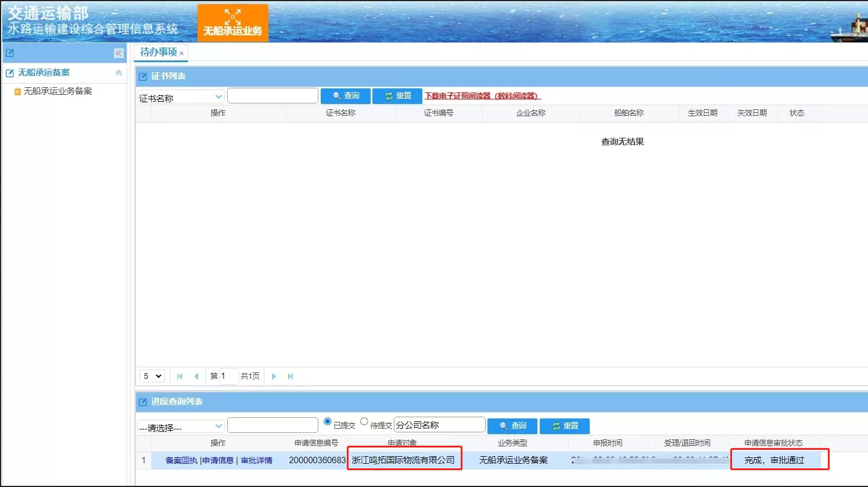Go to first page of certificate list
Viewport: 868px width, 487px height.
tap(180, 377)
